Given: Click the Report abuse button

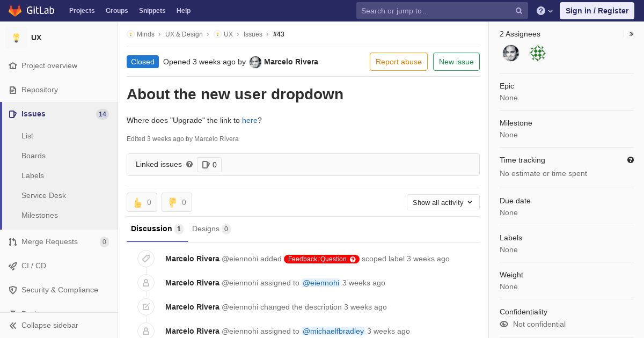Looking at the screenshot, I should (x=398, y=62).
